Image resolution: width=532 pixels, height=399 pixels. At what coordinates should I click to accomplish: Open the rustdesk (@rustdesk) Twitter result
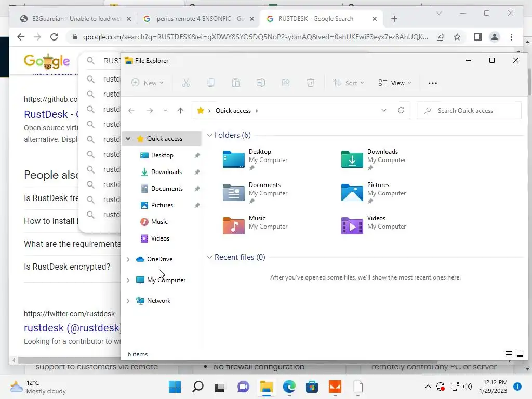[x=72, y=328]
